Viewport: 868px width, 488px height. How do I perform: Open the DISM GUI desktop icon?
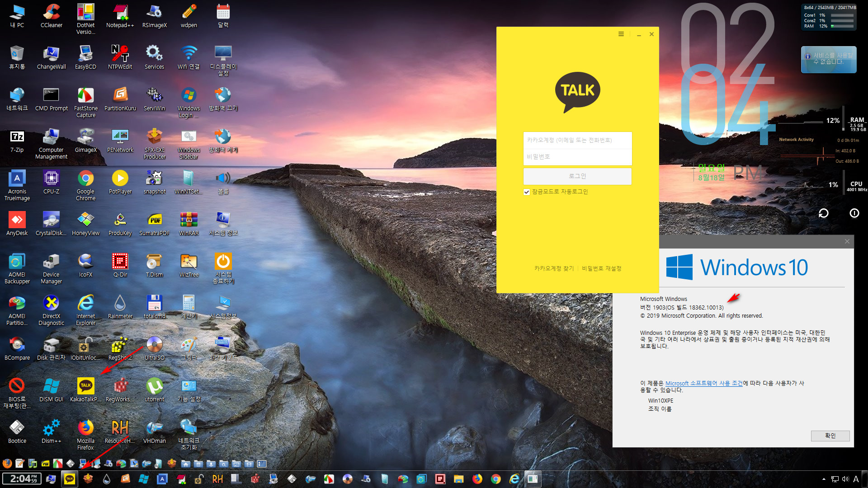click(51, 390)
